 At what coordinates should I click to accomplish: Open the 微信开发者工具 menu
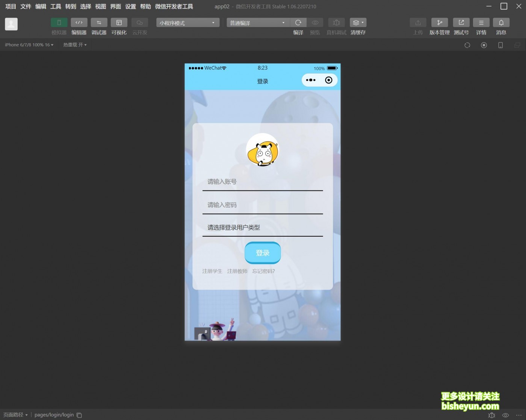174,6
